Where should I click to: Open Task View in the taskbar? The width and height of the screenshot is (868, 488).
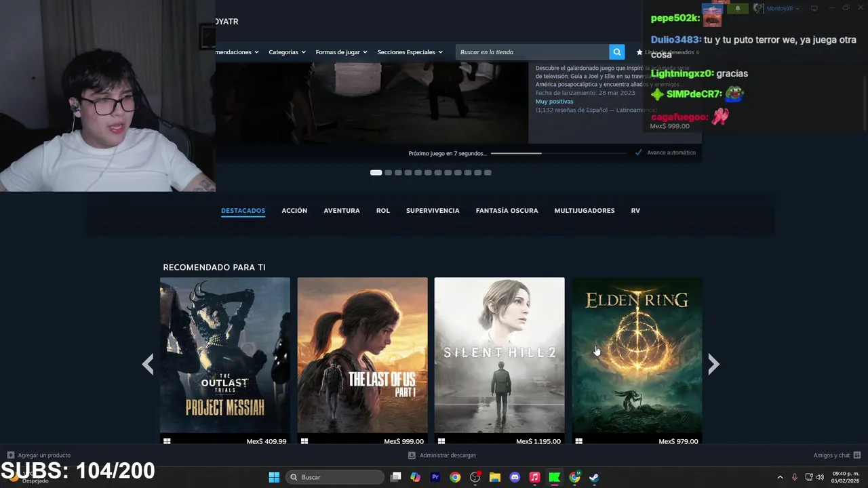pos(396,477)
